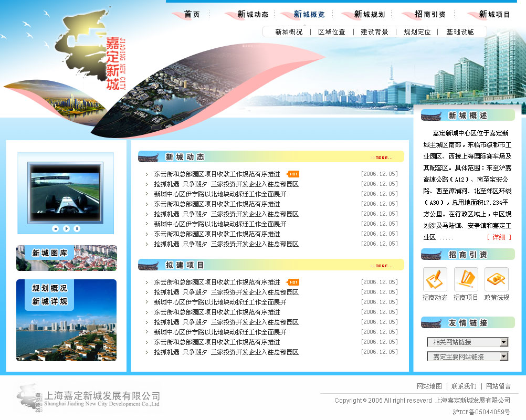The image size is (526, 420).
Task: Open the 嘉定主要网站链接 dropdown
Action: [x=503, y=356]
